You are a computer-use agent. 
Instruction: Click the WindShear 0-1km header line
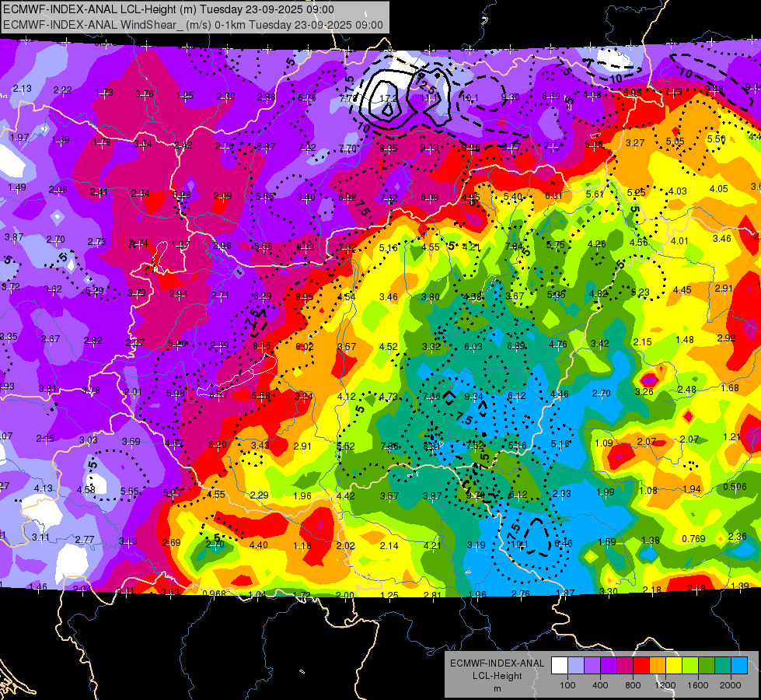click(x=193, y=24)
